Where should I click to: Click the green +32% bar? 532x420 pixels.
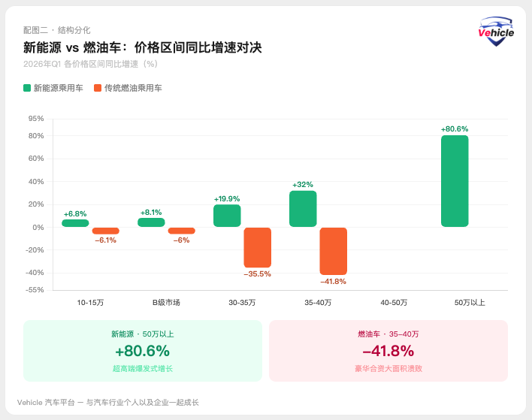(x=303, y=209)
